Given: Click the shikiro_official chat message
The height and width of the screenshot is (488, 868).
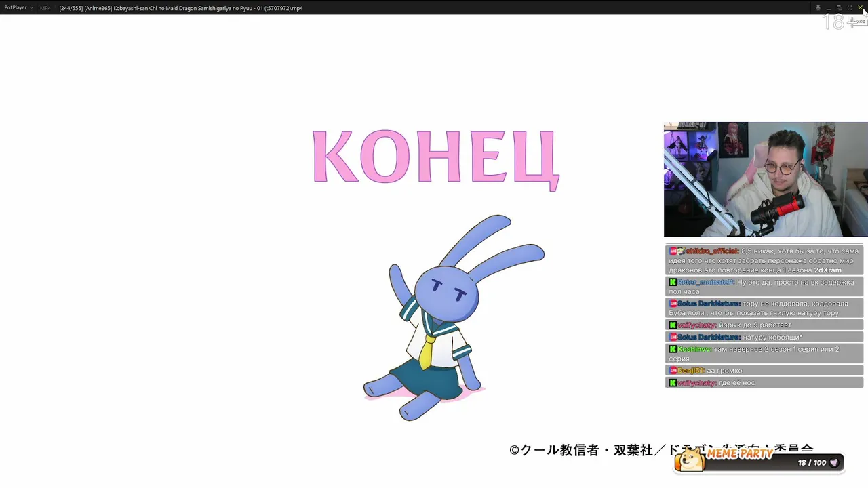Looking at the screenshot, I should point(764,260).
